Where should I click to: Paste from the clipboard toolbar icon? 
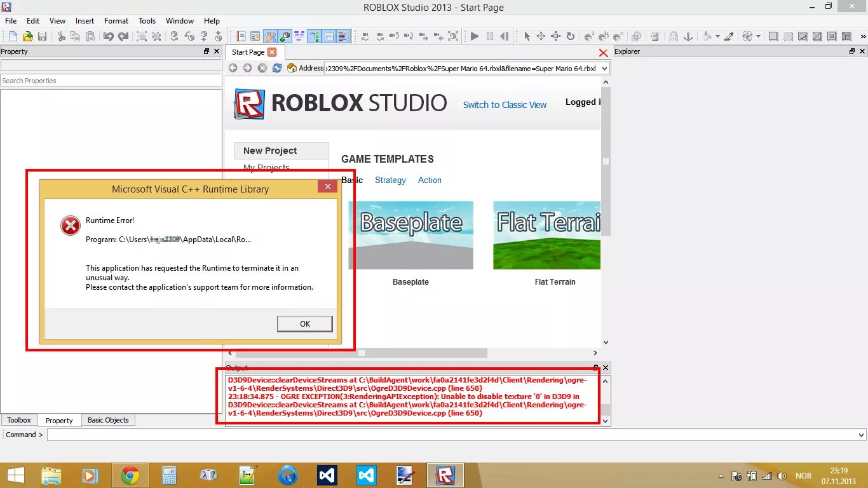point(90,37)
